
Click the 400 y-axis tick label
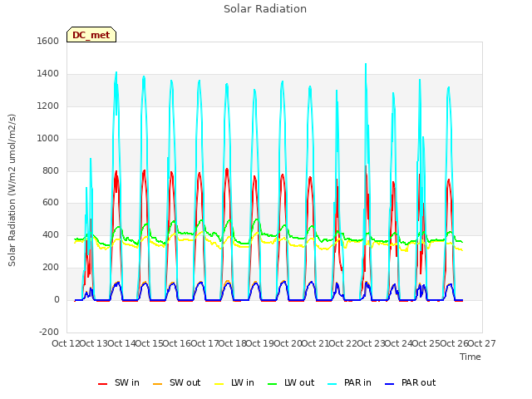[x=51, y=234]
